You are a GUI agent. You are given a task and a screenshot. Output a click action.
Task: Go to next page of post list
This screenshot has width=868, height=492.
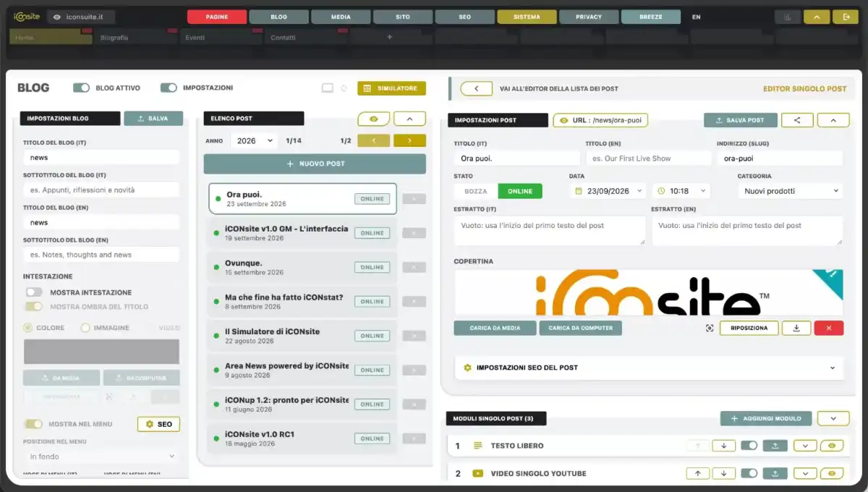tap(409, 140)
